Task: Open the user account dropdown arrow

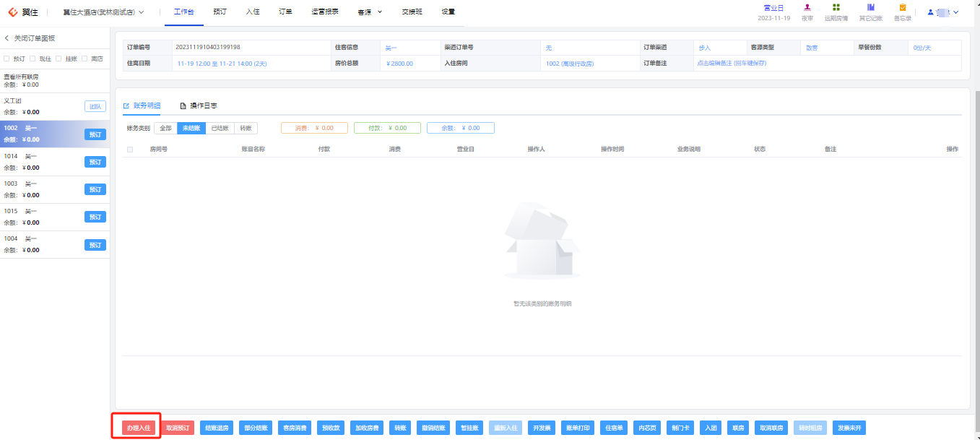Action: click(956, 12)
